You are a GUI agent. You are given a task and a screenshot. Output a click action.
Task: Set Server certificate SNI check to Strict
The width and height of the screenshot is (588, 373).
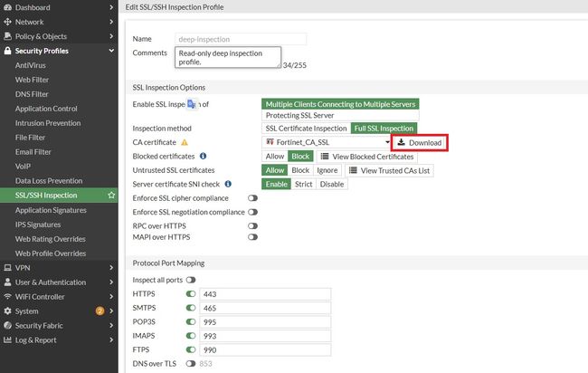point(303,185)
